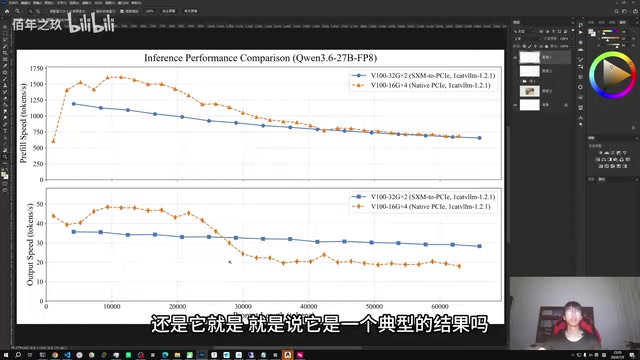Open the 图像 Image menu
640x360 pixels.
pyautogui.click(x=37, y=3)
